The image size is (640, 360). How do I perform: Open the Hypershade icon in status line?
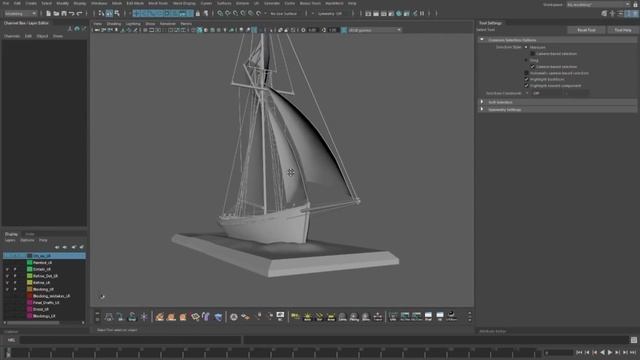pos(399,13)
